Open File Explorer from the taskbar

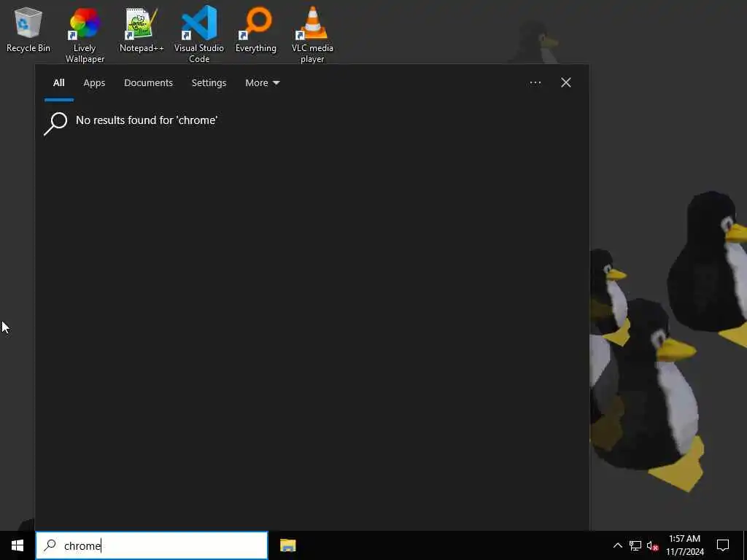click(x=287, y=545)
